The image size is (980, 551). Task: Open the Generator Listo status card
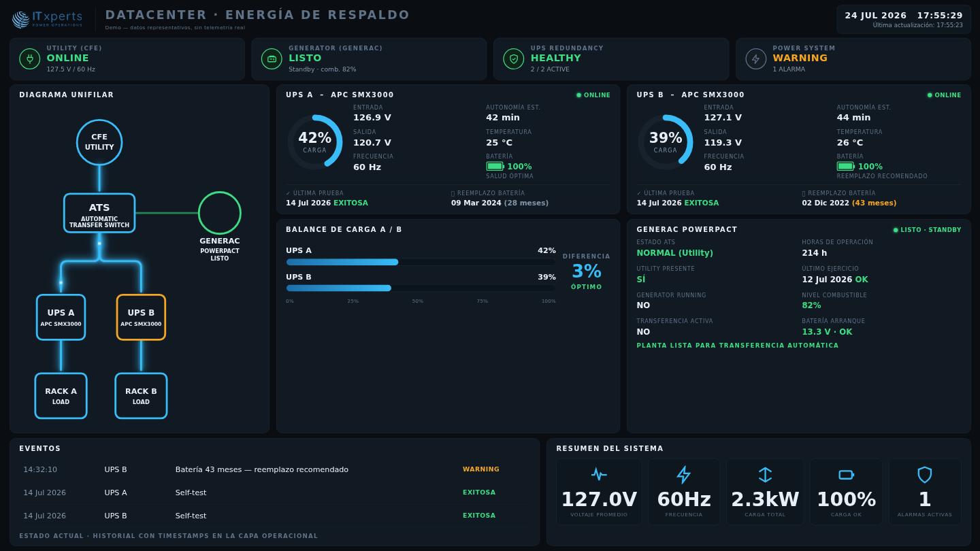click(x=369, y=59)
